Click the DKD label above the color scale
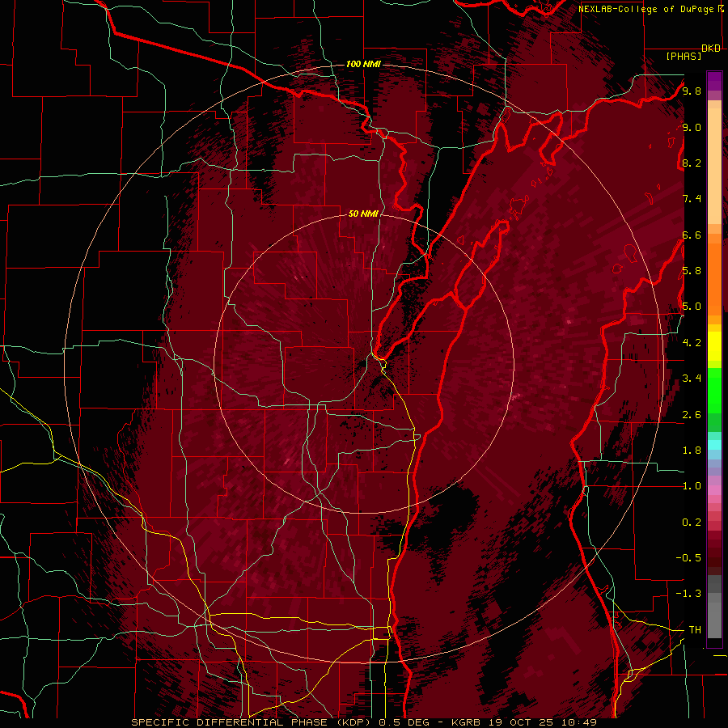This screenshot has height=728, width=728. tap(711, 49)
